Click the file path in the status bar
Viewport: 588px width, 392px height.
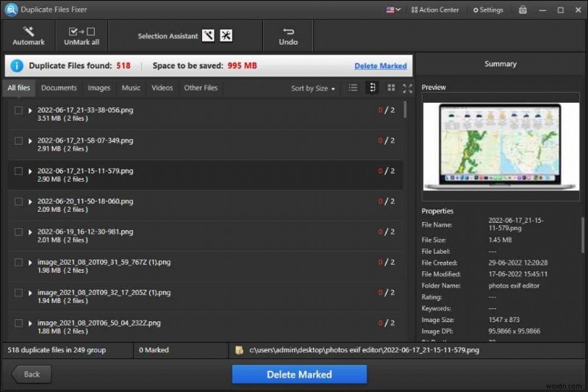[364, 350]
